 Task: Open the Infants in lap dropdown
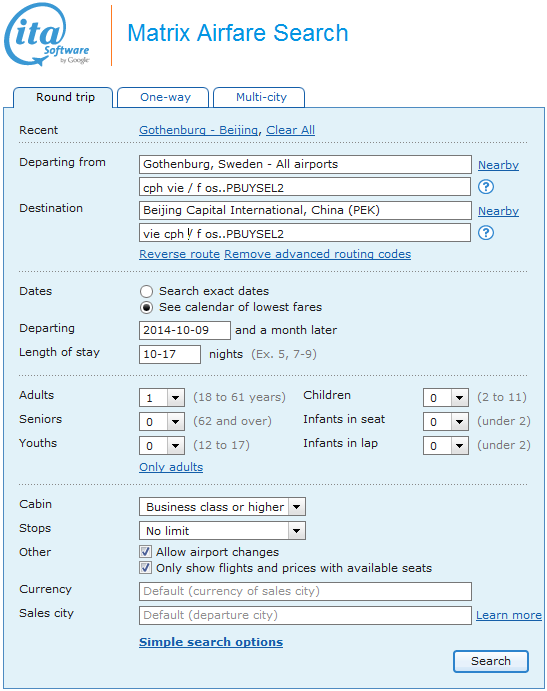[446, 445]
